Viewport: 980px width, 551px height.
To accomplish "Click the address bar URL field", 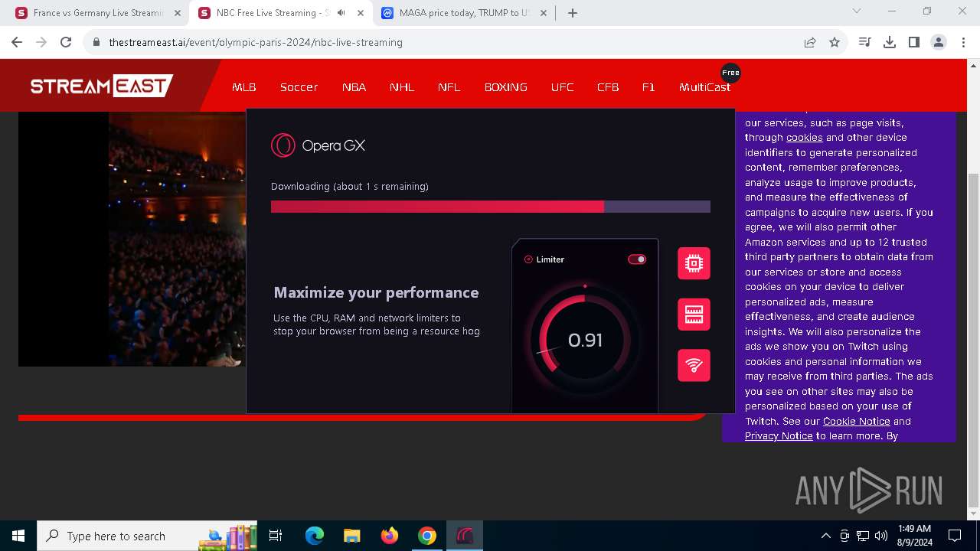I will (442, 42).
